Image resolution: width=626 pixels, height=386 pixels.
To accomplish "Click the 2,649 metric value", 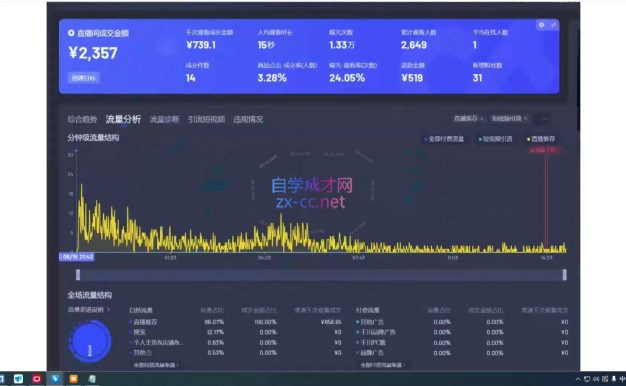I will coord(414,45).
